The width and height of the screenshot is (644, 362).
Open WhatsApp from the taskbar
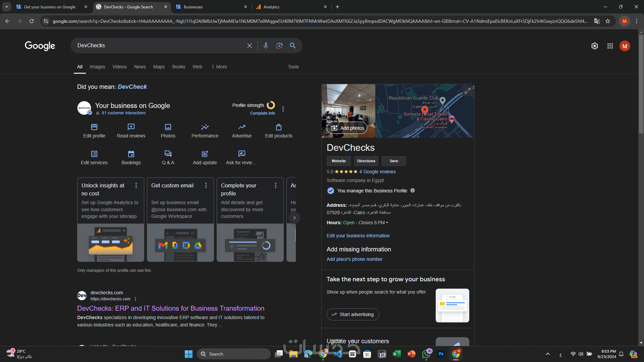pos(426,354)
